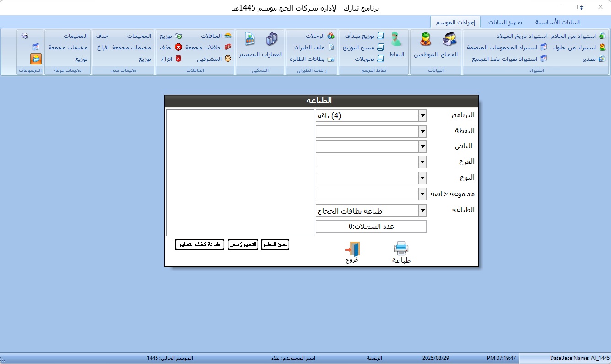This screenshot has width=611, height=364.
Task: Open العمارات buildings icon
Action: (x=272, y=41)
